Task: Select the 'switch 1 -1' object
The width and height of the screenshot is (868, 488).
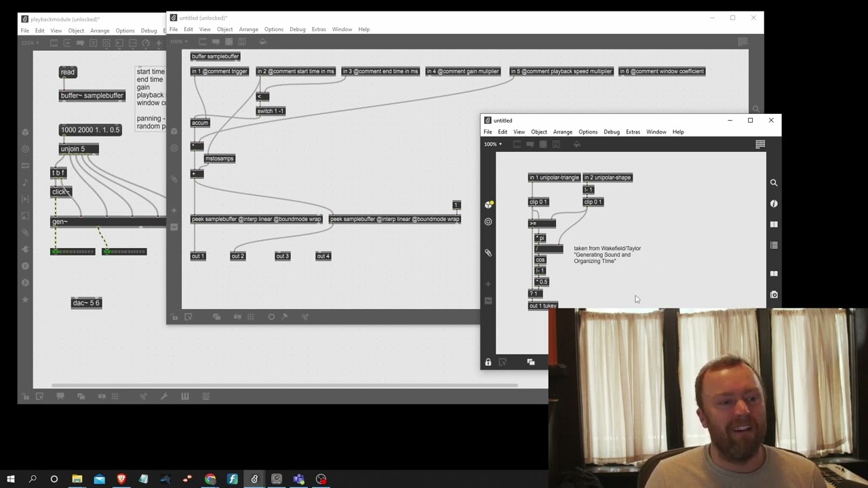Action: click(x=271, y=110)
